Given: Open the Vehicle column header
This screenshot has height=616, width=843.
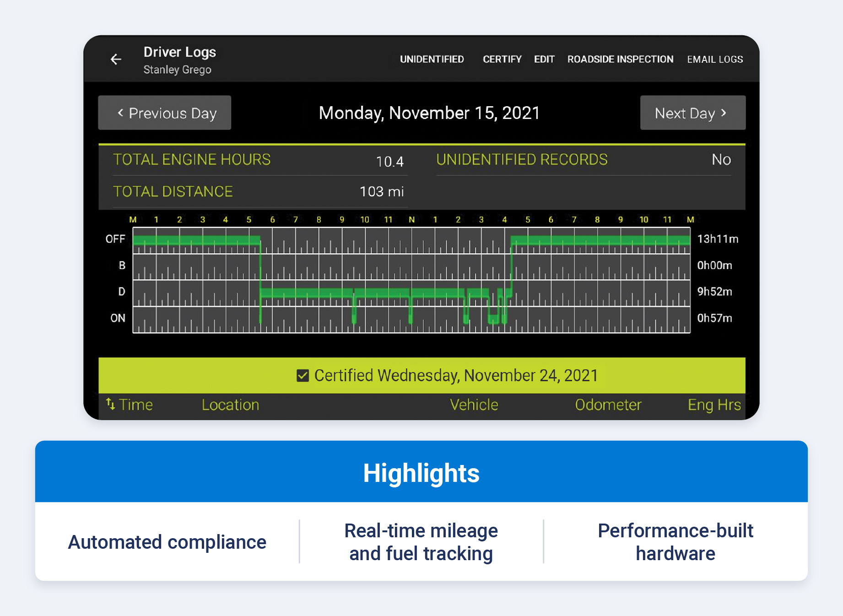Looking at the screenshot, I should (474, 405).
